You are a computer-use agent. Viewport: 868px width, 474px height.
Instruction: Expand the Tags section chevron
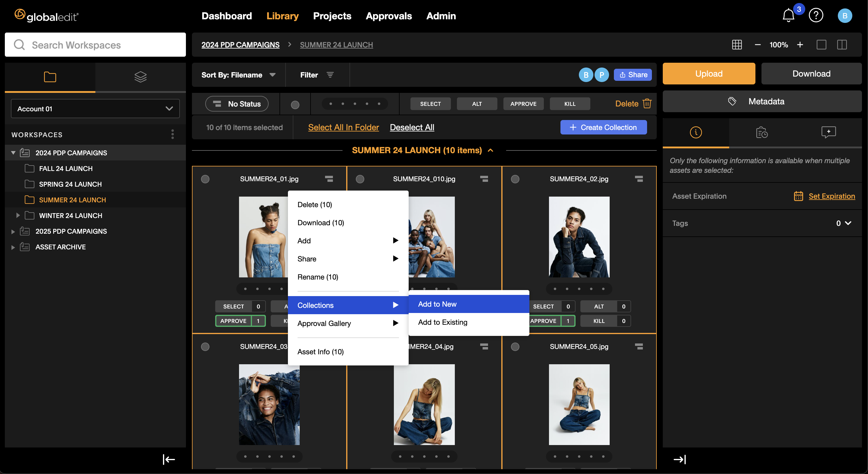pos(848,223)
